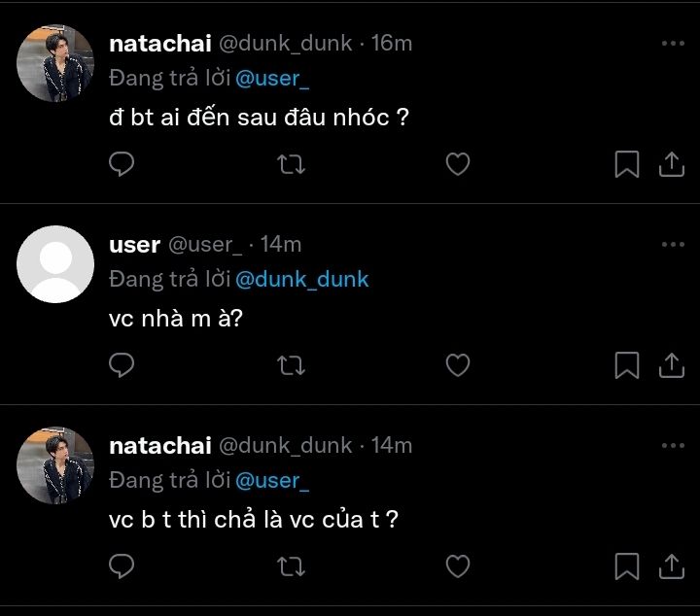The image size is (700, 616).
Task: Open the default gray user avatar
Action: [56, 264]
